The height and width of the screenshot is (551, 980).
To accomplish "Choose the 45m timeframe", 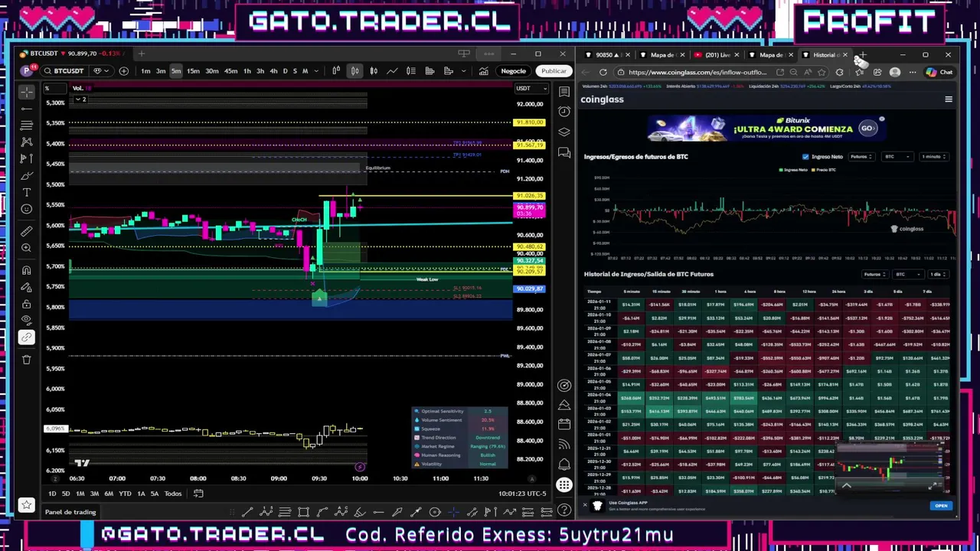I will (230, 71).
